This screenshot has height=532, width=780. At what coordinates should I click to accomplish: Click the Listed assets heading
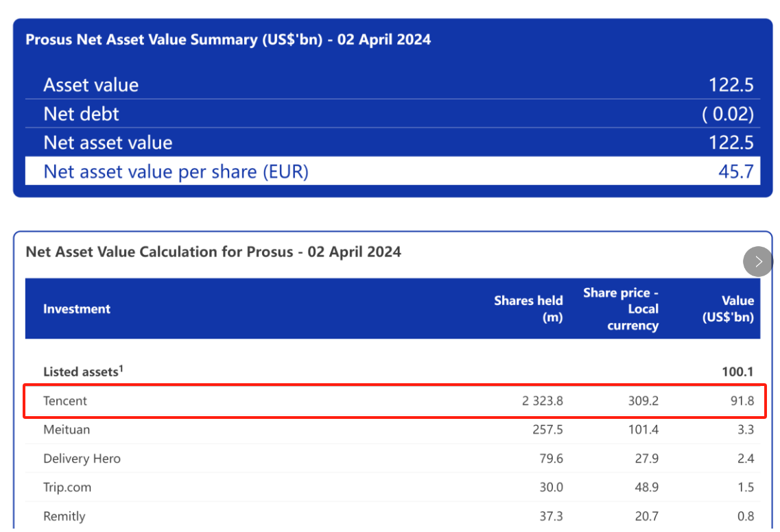pyautogui.click(x=80, y=372)
